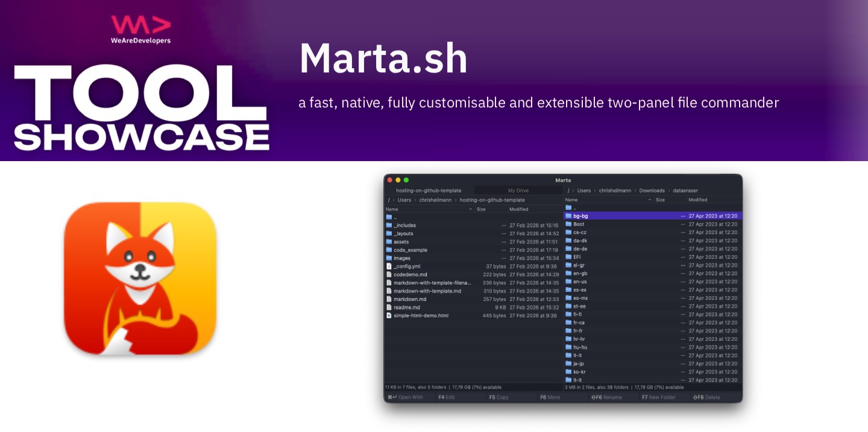Image resolution: width=868 pixels, height=432 pixels.
Task: Click the _includes folder icon in left pane
Action: 389,225
